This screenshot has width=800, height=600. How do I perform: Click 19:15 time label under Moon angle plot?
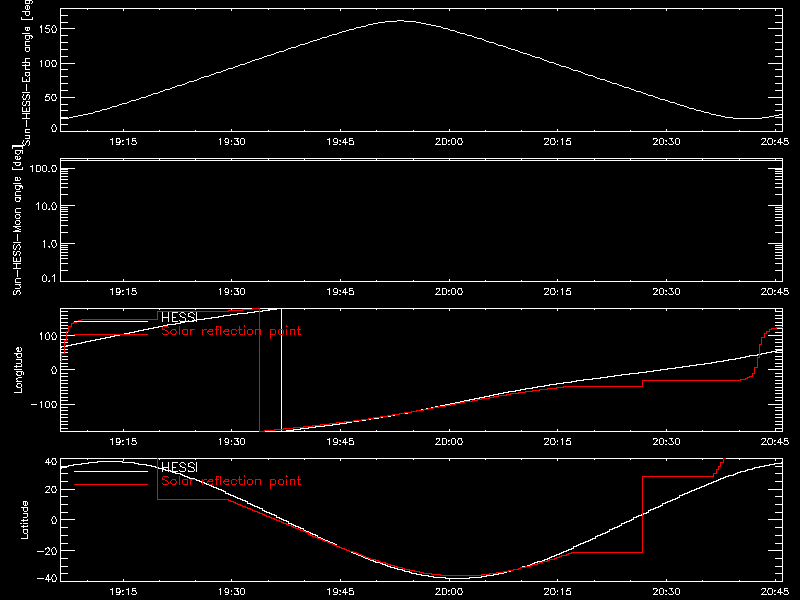(x=123, y=292)
